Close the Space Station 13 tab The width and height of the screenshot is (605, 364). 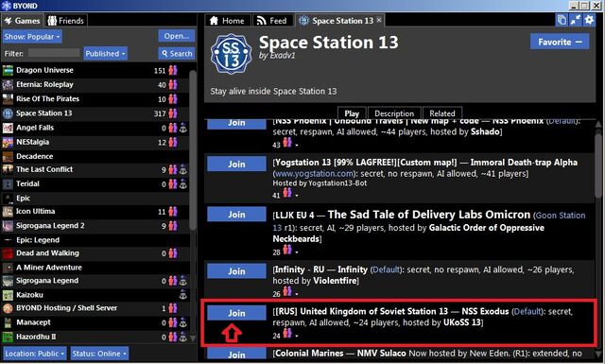[x=379, y=20]
